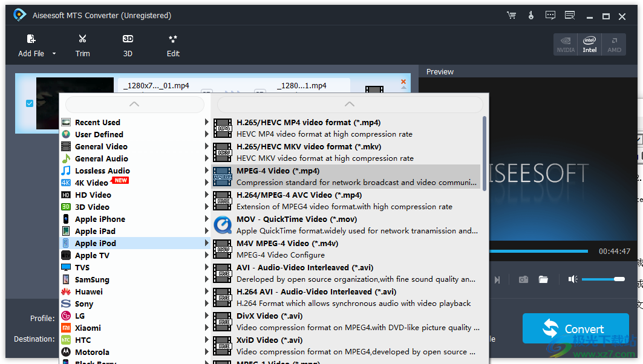Click the MOV QuickTime format icon
This screenshot has width=643, height=364.
pos(223,225)
